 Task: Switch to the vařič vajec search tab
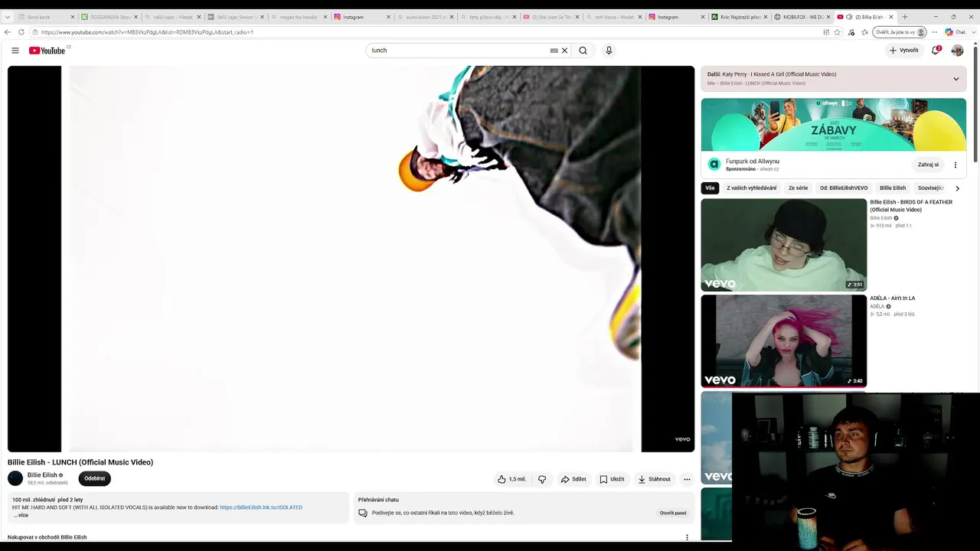pos(172,17)
